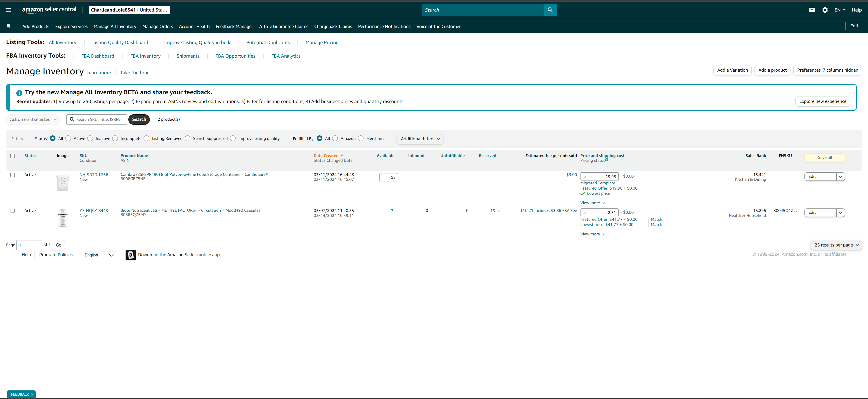This screenshot has width=868, height=399.
Task: Click the Pricing status info icon
Action: click(606, 160)
